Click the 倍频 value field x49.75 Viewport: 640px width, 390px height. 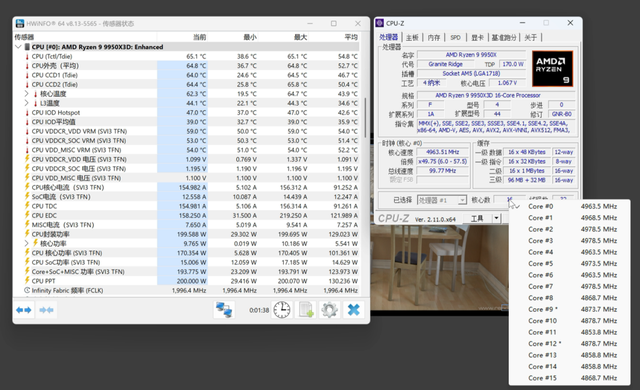442,162
